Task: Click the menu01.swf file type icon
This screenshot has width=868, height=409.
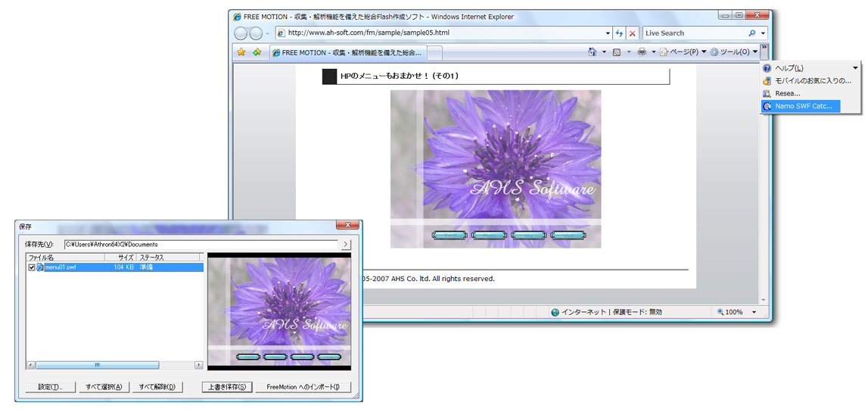Action: 40,267
